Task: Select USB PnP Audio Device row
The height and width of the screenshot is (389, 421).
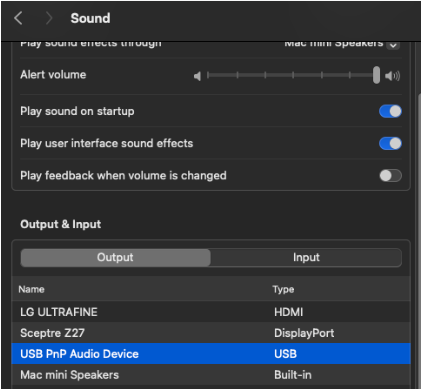Action: click(x=211, y=354)
